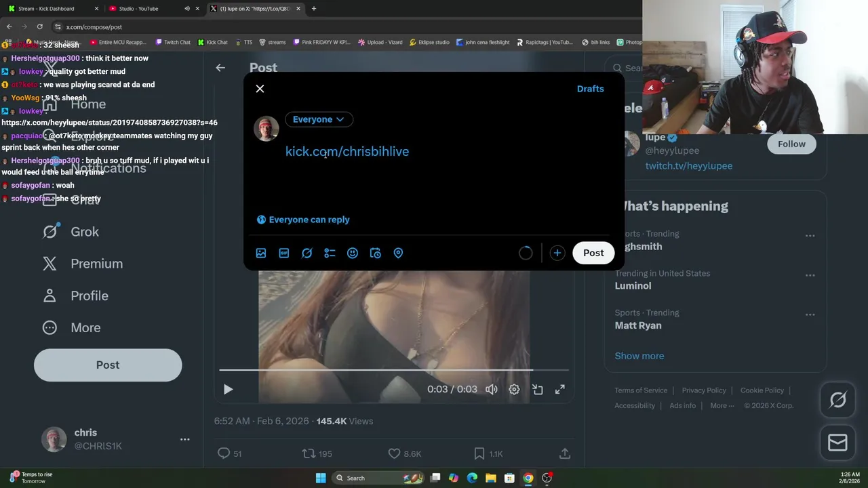The width and height of the screenshot is (868, 488).
Task: Open Profile in the sidebar
Action: point(76,296)
